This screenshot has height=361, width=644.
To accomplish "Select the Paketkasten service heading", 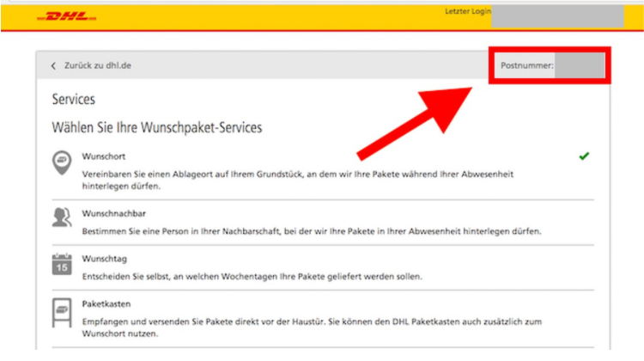I will point(106,304).
